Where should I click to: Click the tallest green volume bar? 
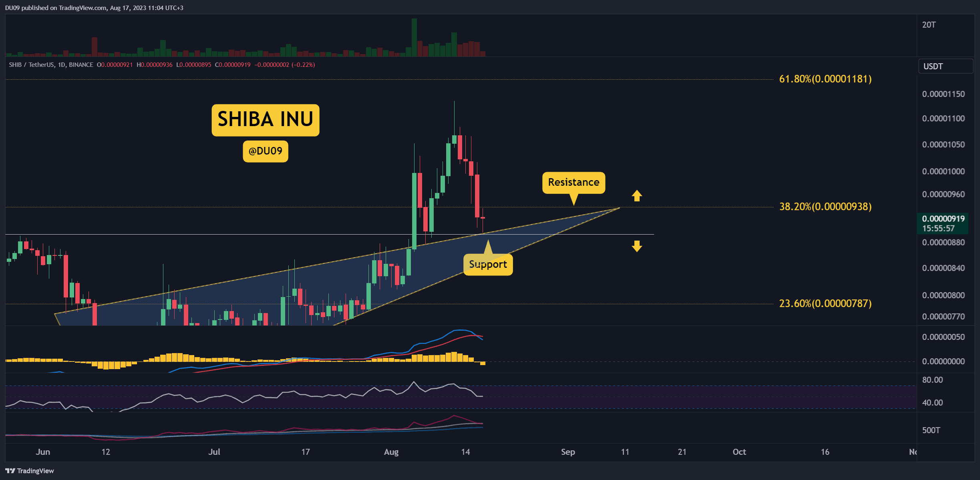tap(414, 37)
